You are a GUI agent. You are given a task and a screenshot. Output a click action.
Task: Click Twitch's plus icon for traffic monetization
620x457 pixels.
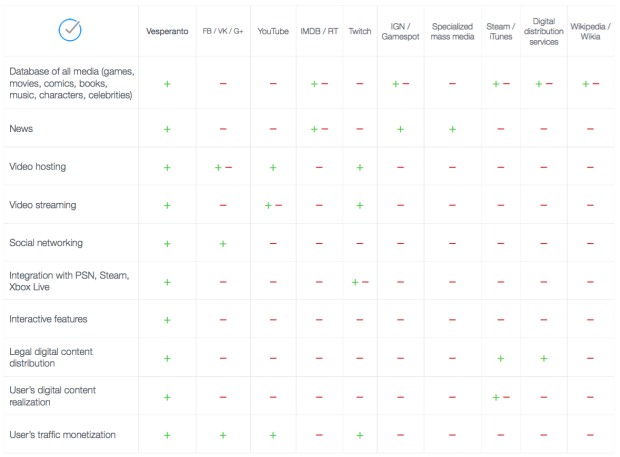(360, 435)
